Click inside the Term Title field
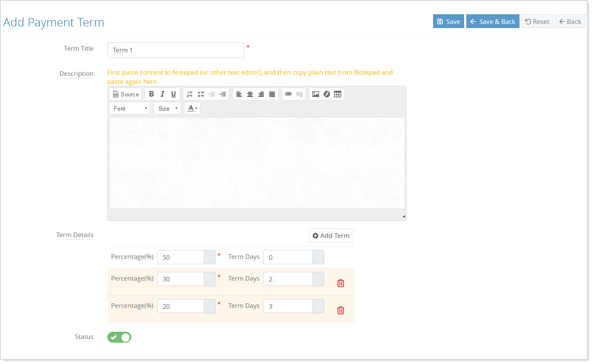 [176, 50]
